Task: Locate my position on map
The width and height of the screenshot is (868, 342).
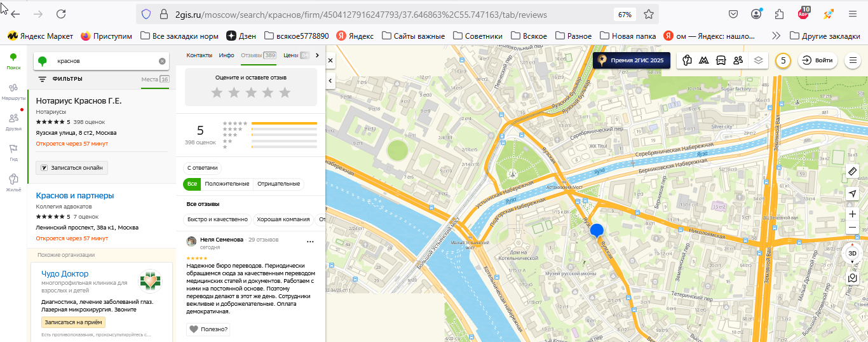Action: [853, 193]
